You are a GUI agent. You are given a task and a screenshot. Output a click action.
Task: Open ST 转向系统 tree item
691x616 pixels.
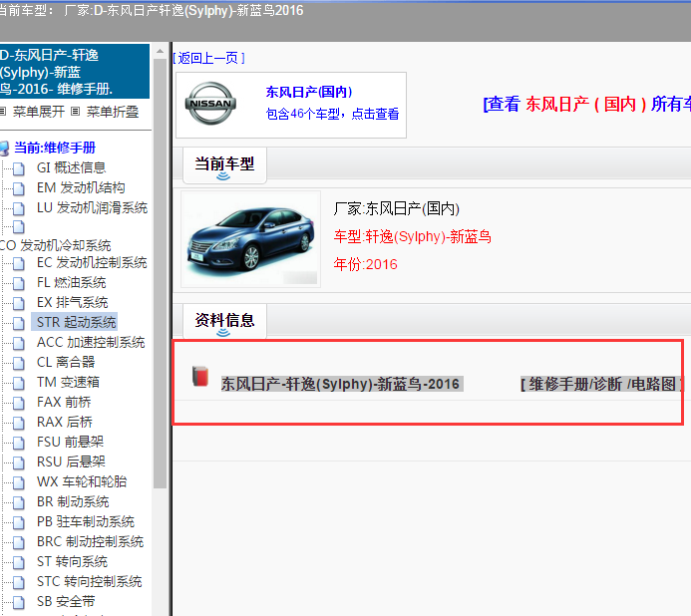[72, 561]
